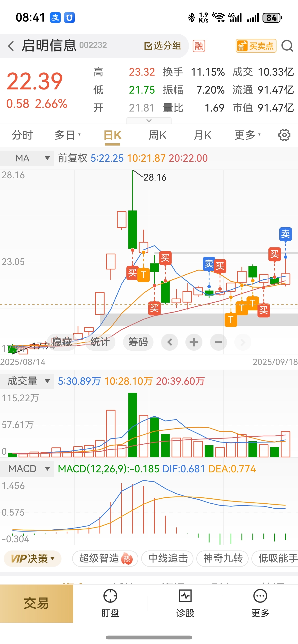Tap the 市值 91.47亿 value
The height and width of the screenshot is (644, 298).
tap(276, 108)
